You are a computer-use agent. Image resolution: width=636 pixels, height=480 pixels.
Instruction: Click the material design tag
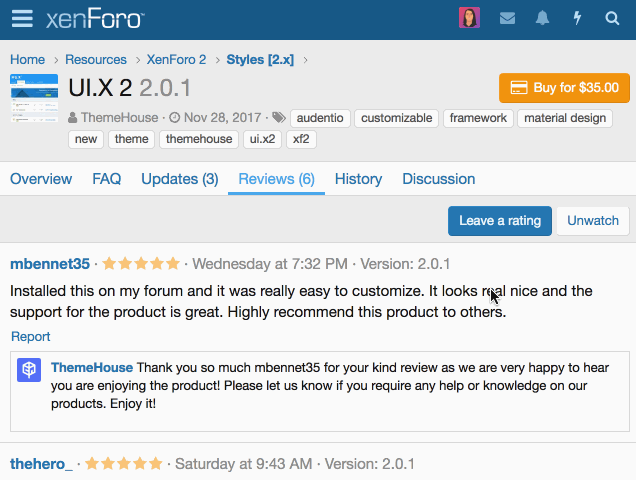pos(566,118)
